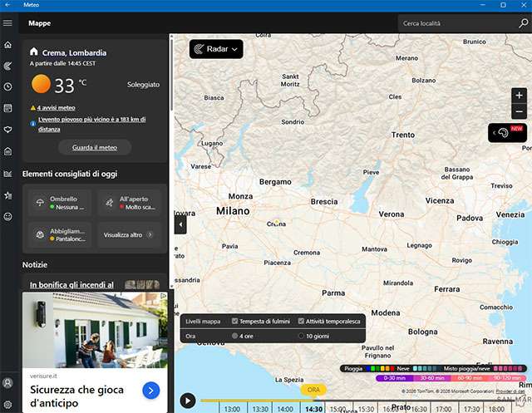Select the 14:30 timeline slot
Image resolution: width=532 pixels, height=413 pixels.
[x=313, y=409]
